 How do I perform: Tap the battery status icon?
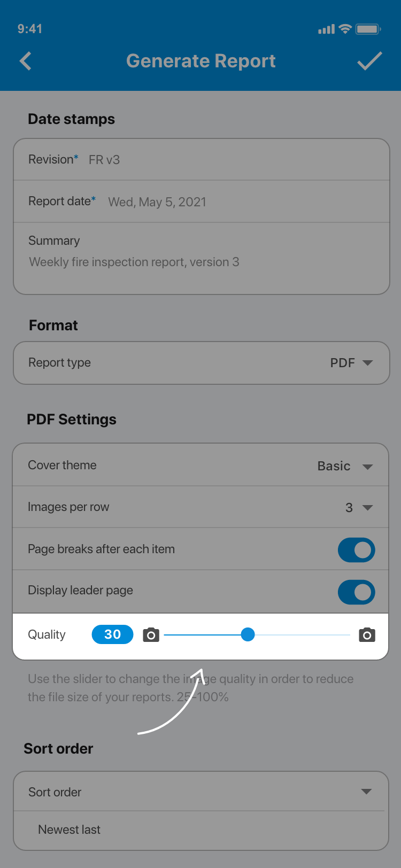pos(368,29)
